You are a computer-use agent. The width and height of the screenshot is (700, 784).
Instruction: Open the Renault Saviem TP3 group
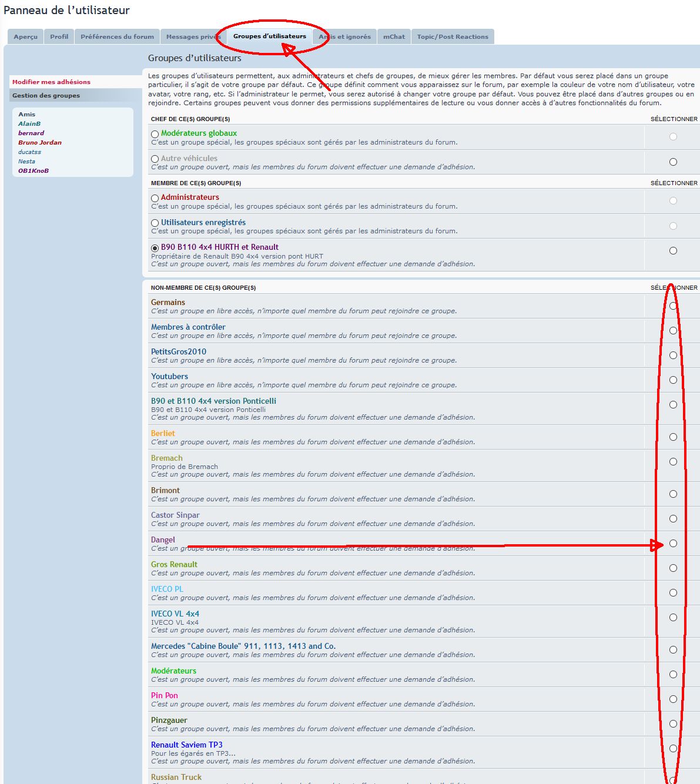click(x=186, y=745)
